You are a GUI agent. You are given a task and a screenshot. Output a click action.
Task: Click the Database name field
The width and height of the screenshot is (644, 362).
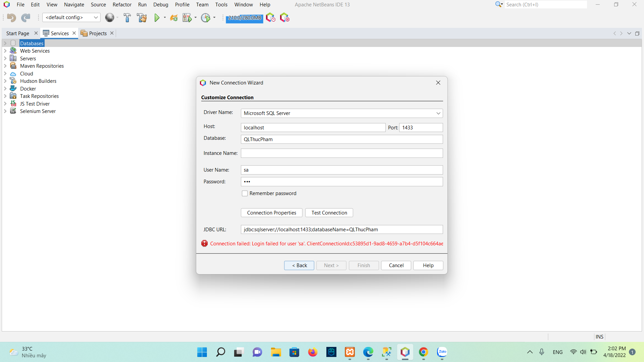342,139
